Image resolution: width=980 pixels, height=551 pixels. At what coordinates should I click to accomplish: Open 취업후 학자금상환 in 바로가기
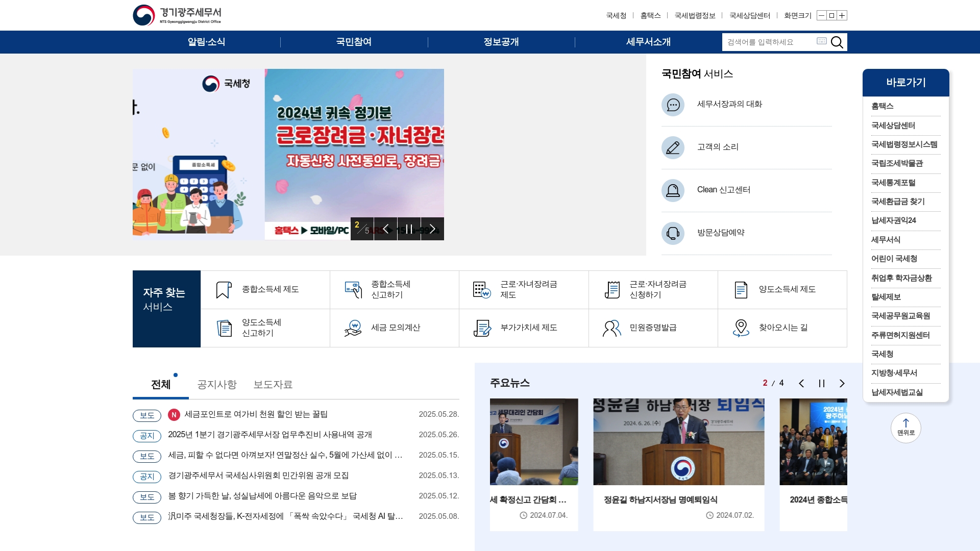point(901,279)
